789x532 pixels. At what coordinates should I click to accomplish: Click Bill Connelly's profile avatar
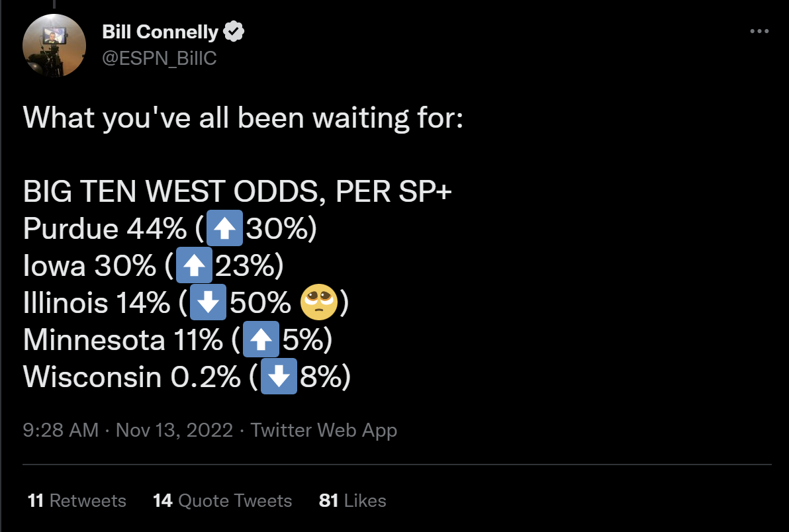(x=54, y=45)
